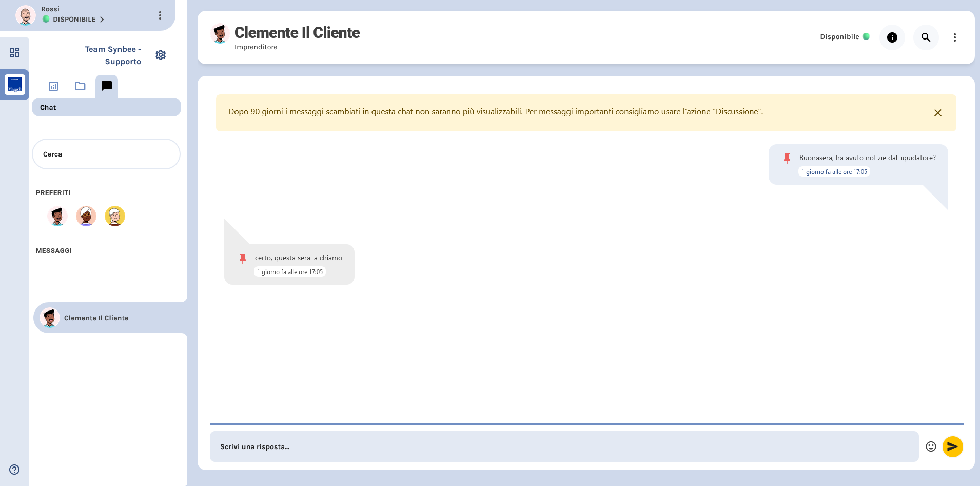
Task: Select the Maggioli workspace icon in the sidebar
Action: [14, 85]
